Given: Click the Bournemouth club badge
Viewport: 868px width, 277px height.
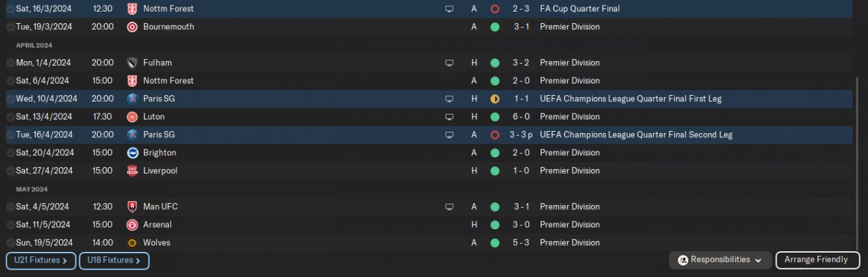Looking at the screenshot, I should click(x=132, y=27).
